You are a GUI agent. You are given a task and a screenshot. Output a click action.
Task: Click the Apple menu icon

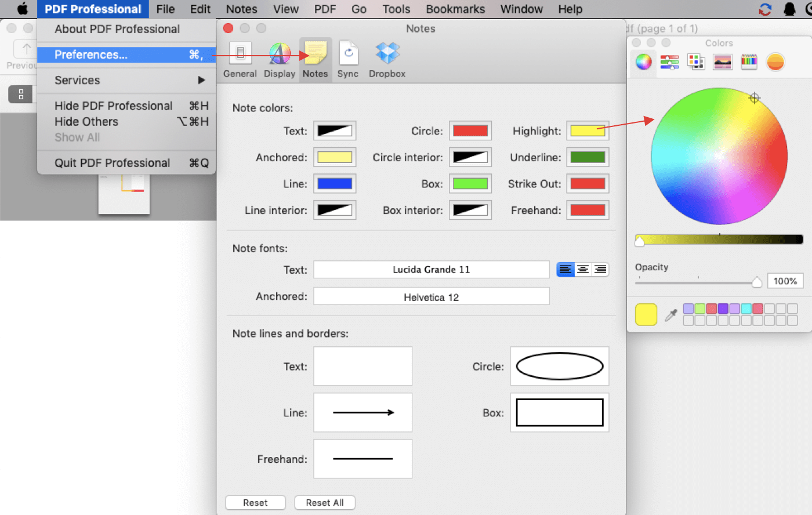coord(22,9)
